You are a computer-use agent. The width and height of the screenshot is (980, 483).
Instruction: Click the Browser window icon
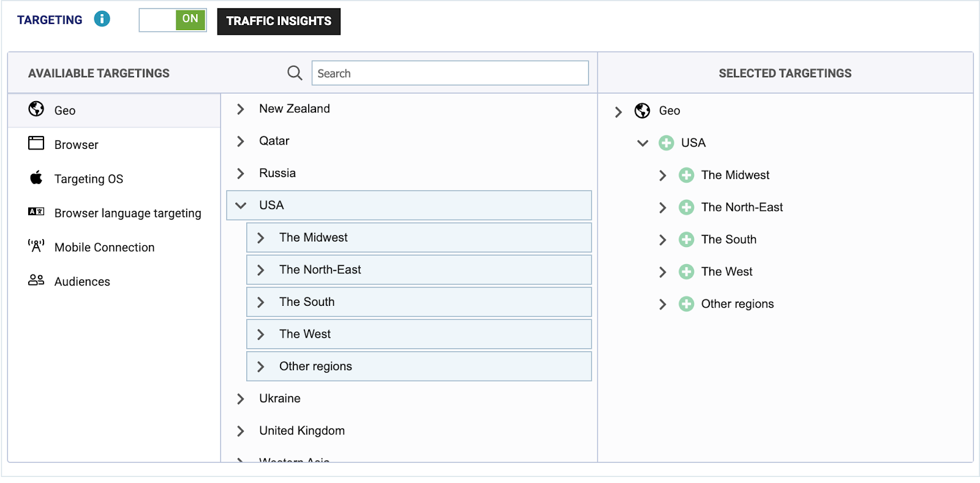[x=36, y=143]
